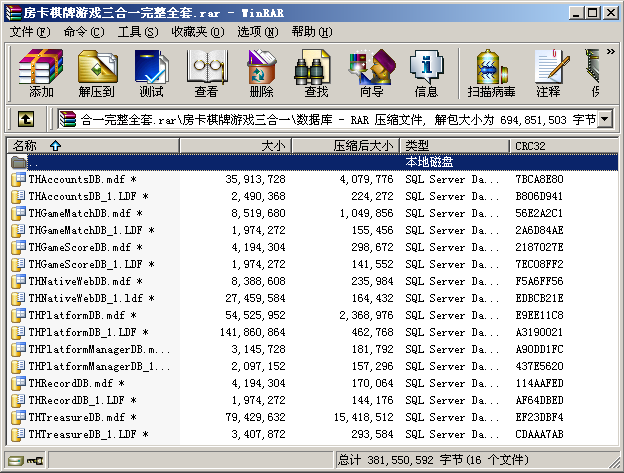Select THTreasureDB.mdf file row
Screen dimensions: 624x473
pos(78,417)
